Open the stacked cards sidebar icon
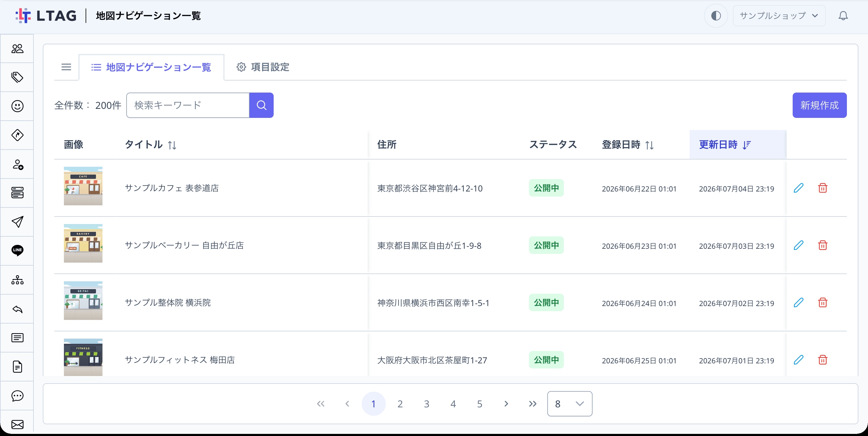868x436 pixels. tap(17, 193)
